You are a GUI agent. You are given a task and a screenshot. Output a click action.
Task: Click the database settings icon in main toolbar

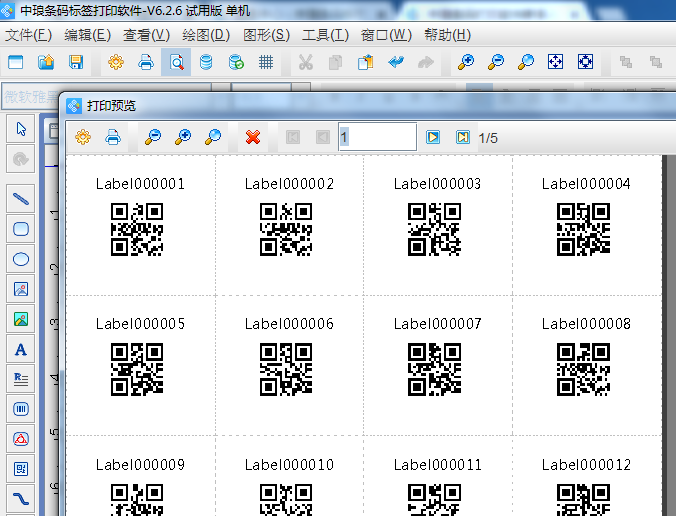(x=206, y=62)
